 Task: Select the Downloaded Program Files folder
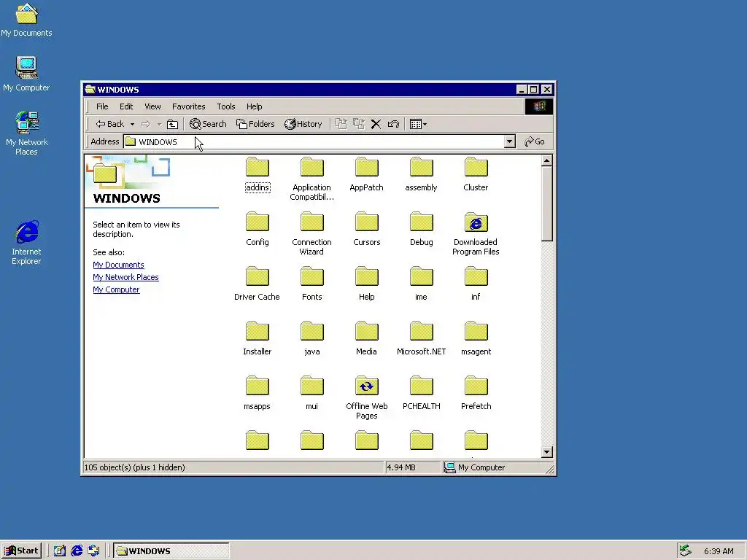pyautogui.click(x=476, y=234)
